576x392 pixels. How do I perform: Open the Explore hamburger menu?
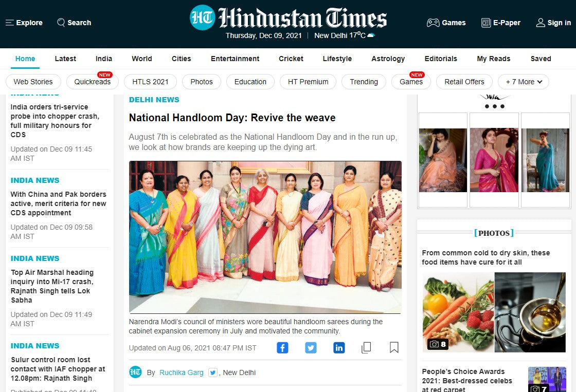coord(10,23)
